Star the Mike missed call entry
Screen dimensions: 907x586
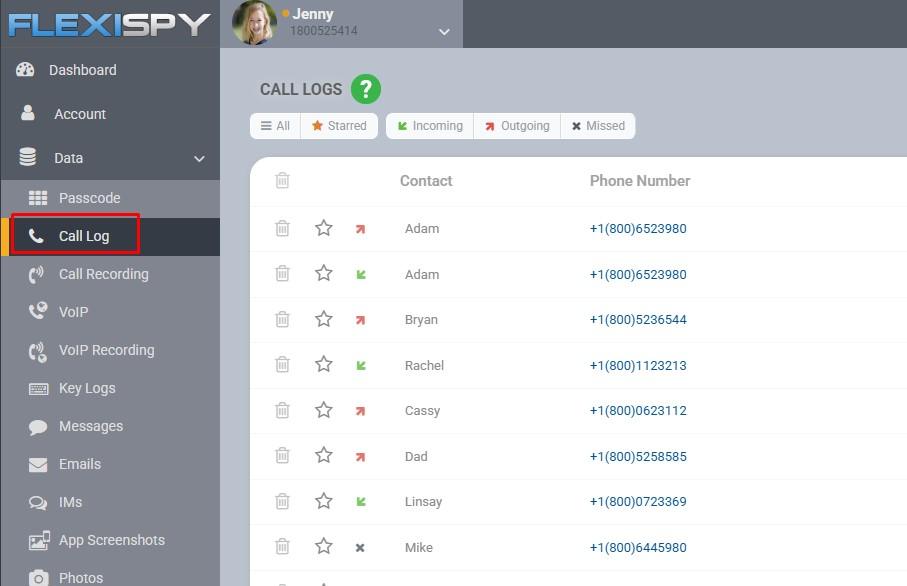(324, 546)
